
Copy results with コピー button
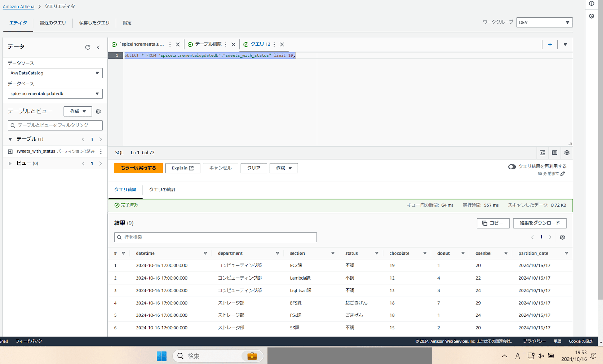(493, 223)
